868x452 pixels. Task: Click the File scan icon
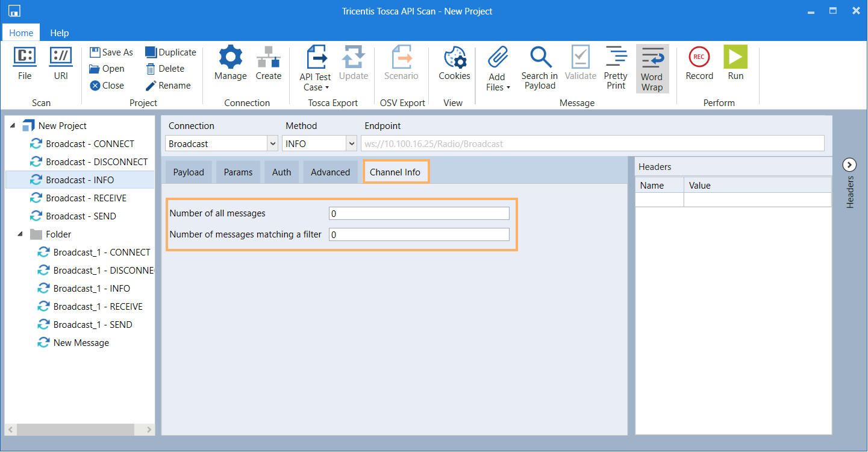tap(25, 57)
